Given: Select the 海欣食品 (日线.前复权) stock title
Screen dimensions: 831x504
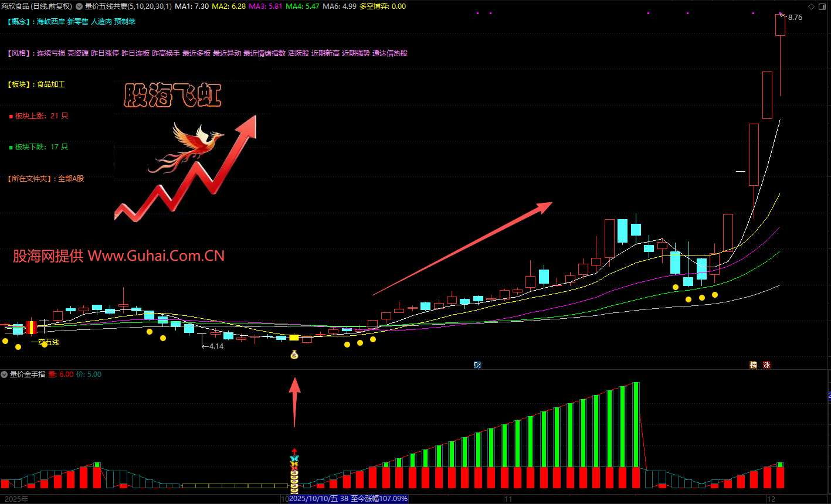Looking at the screenshot, I should coord(36,6).
